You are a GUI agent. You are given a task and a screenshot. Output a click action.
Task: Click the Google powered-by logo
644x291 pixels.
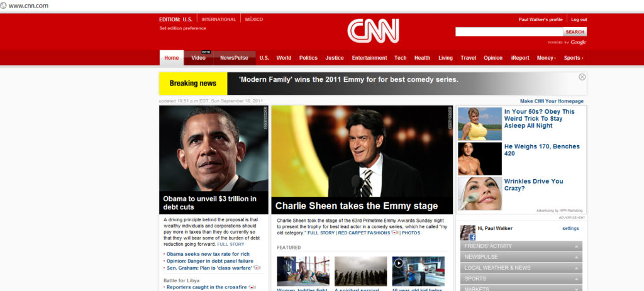click(x=578, y=42)
